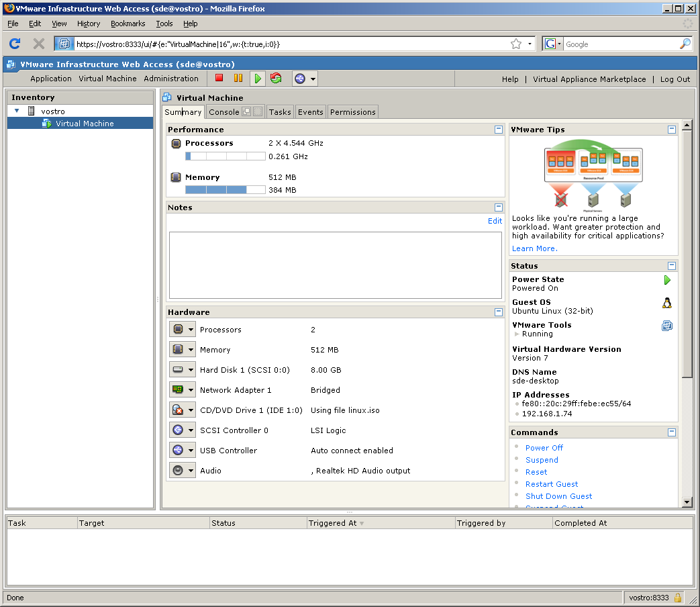Collapse the Status panel
The image size is (700, 607).
tap(671, 266)
